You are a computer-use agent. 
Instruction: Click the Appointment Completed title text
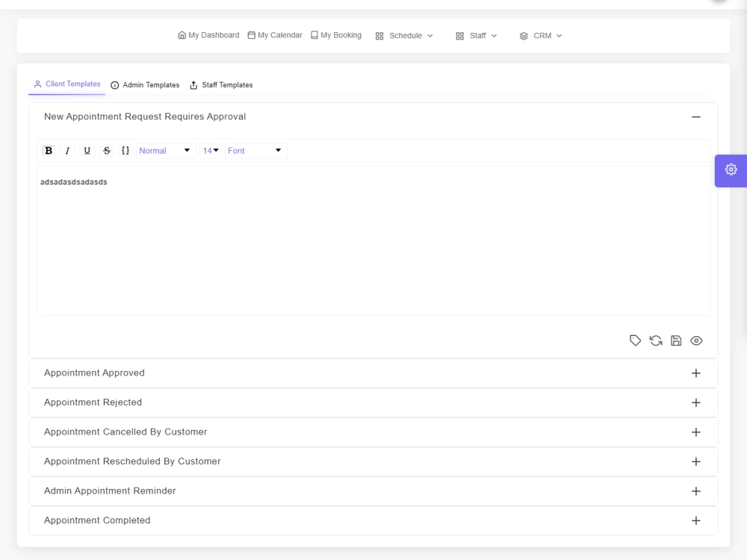(x=97, y=520)
